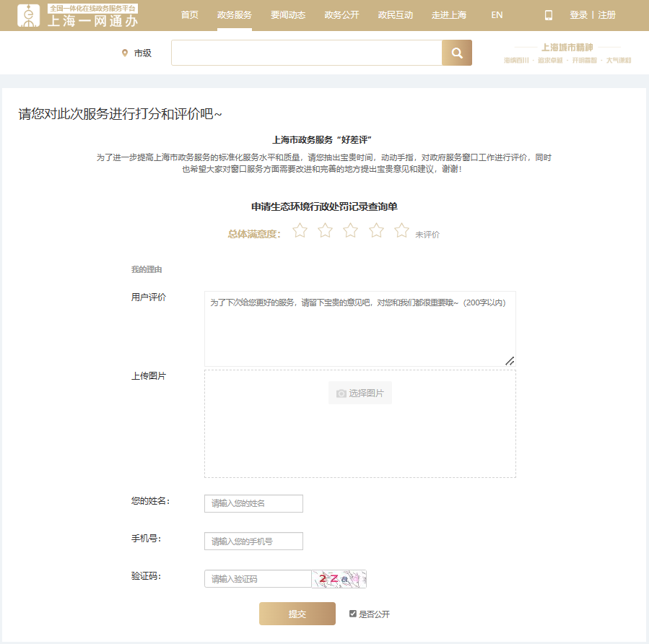Click the 提交 submit button

coord(297,613)
